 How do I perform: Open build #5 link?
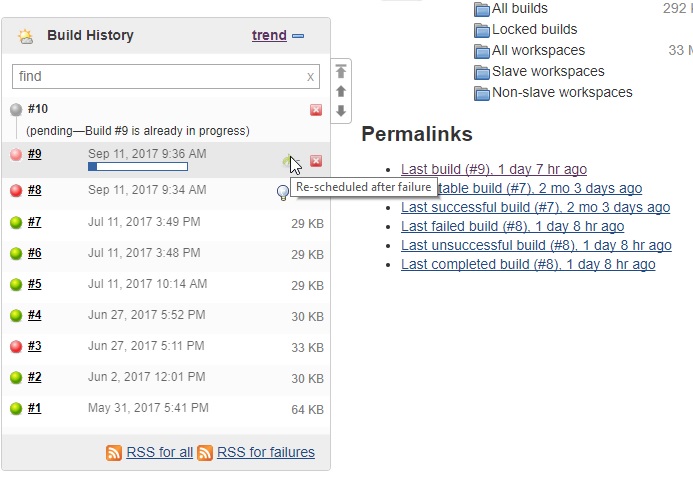point(34,284)
